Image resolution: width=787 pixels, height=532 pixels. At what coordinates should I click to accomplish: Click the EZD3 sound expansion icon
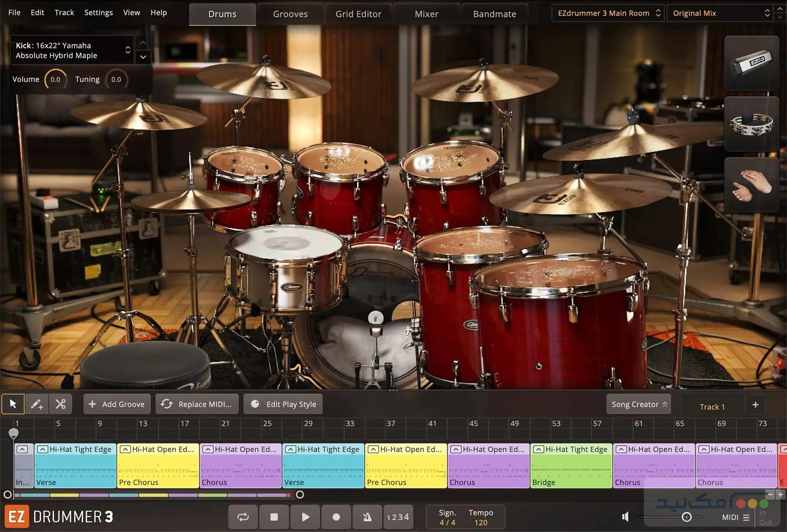tap(752, 63)
